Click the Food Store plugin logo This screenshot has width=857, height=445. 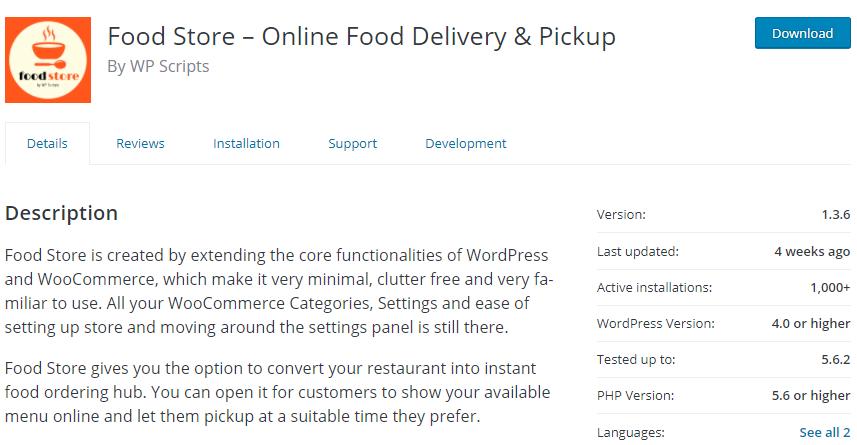[48, 59]
